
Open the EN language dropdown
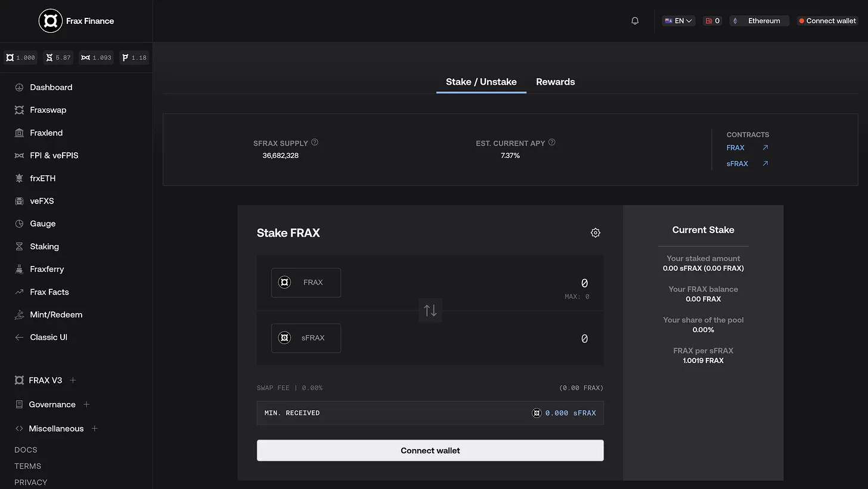678,21
